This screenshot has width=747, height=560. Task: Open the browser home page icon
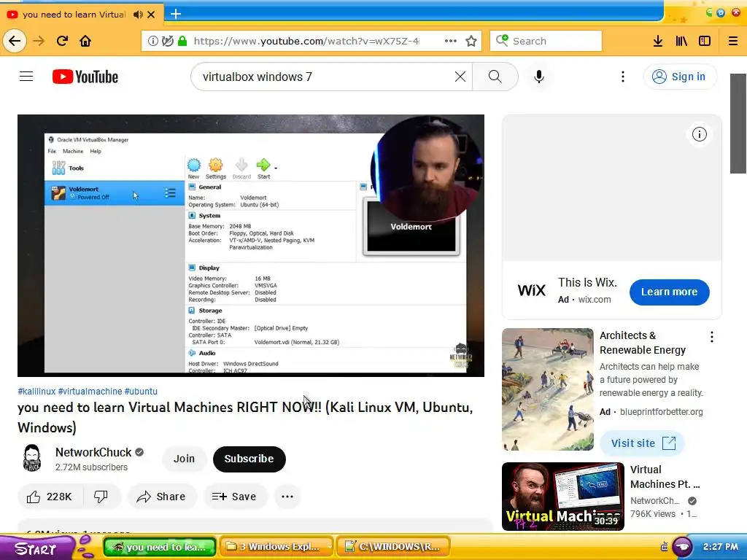(85, 41)
